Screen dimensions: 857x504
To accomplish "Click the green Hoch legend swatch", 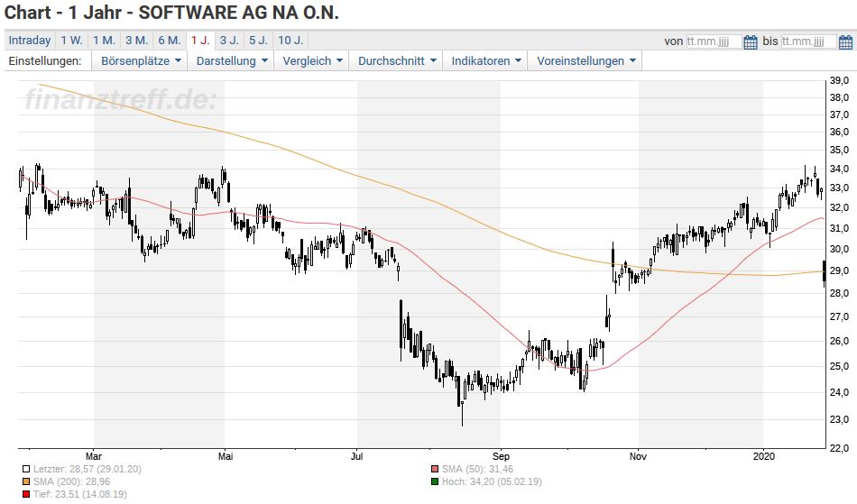I will [435, 481].
